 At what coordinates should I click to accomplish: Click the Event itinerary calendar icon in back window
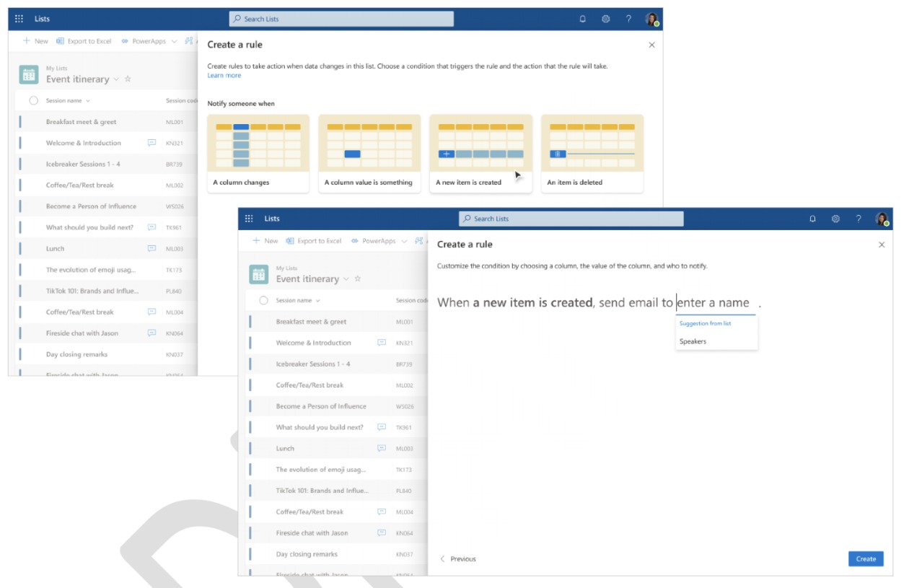(x=29, y=74)
